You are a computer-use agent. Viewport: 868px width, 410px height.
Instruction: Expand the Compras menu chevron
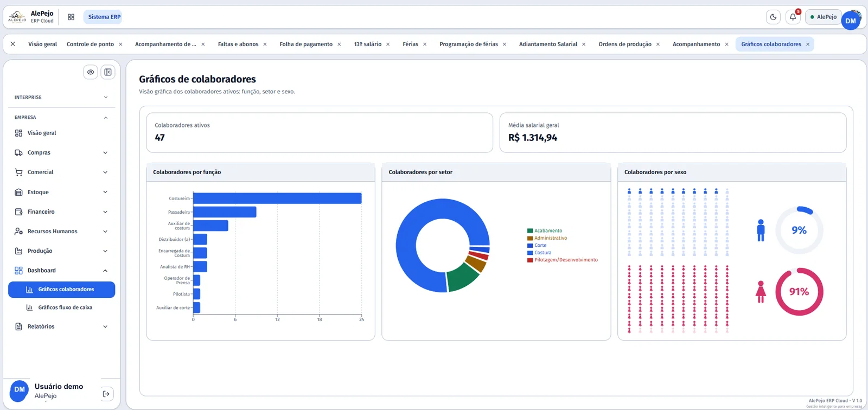tap(105, 153)
